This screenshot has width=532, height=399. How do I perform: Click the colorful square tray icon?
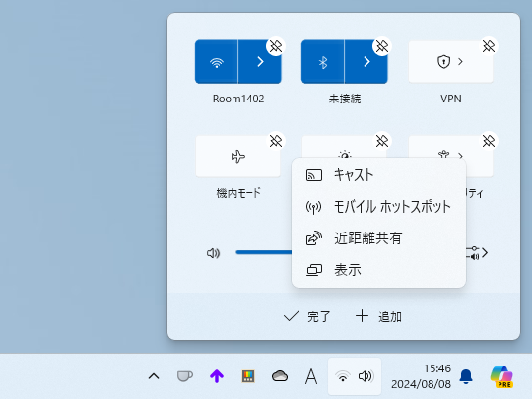(x=248, y=376)
